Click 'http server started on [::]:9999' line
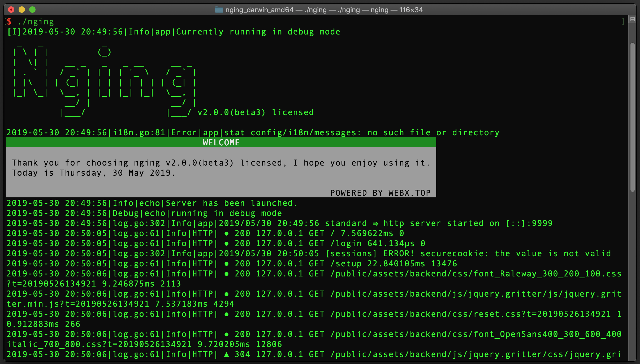 [280, 223]
